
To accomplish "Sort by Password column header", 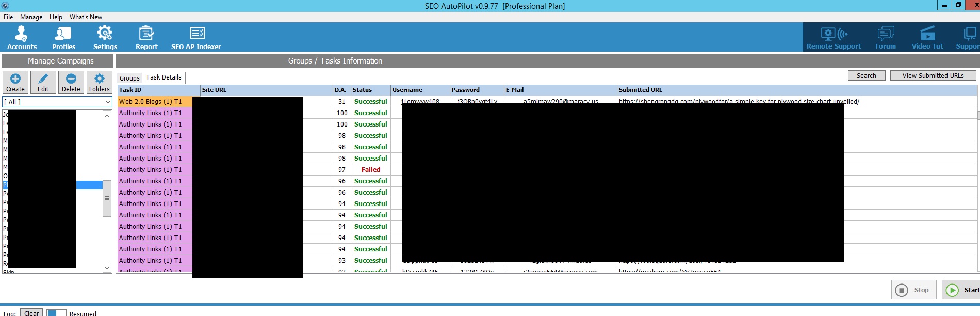I will [x=477, y=90].
